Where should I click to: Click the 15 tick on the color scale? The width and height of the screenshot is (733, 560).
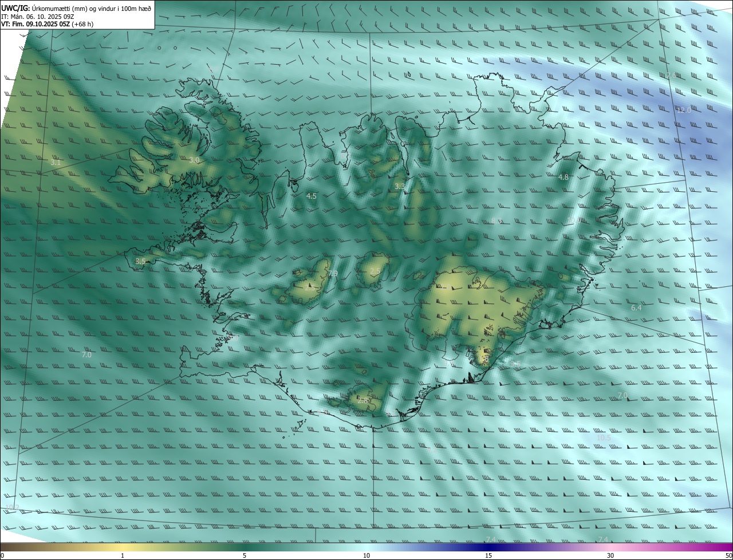pyautogui.click(x=488, y=555)
